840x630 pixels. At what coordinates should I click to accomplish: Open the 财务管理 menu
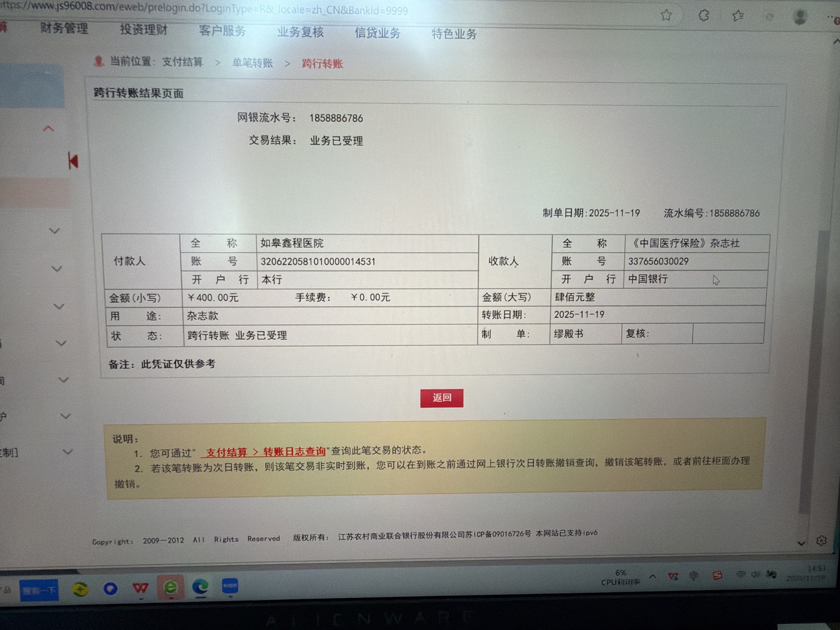pos(64,29)
